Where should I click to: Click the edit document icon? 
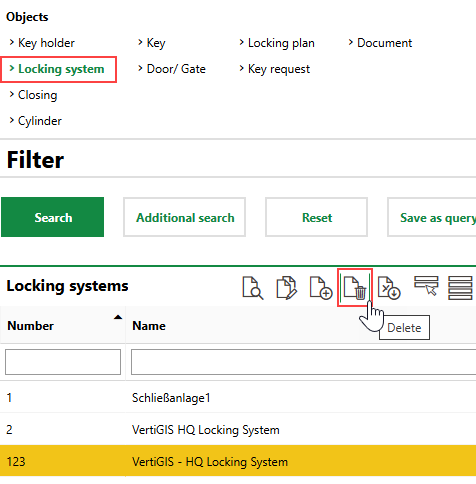tap(286, 288)
